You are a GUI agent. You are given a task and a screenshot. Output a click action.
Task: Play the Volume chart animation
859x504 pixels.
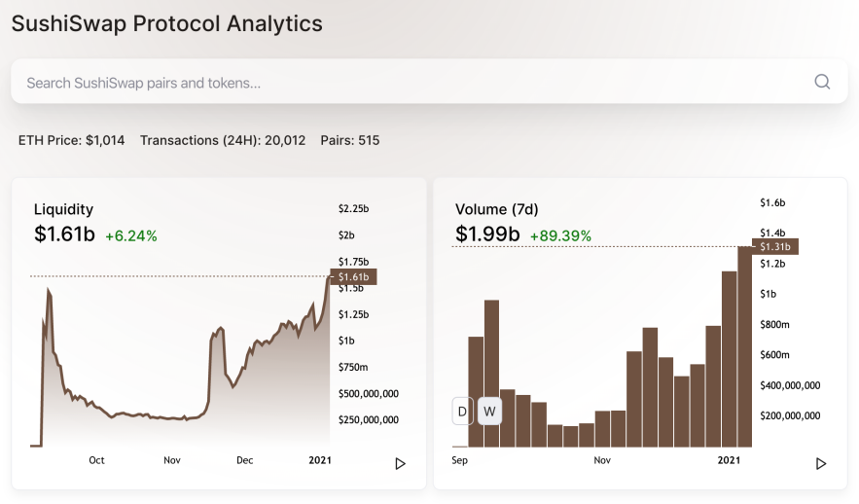(821, 464)
